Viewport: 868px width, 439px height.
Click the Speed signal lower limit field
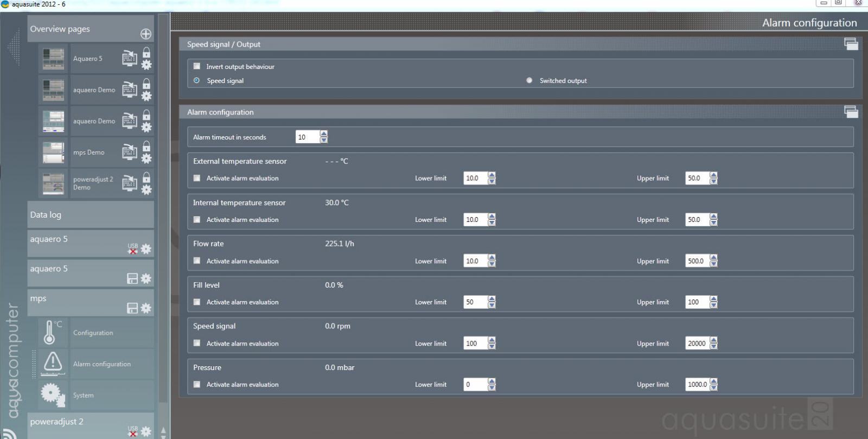coord(475,343)
